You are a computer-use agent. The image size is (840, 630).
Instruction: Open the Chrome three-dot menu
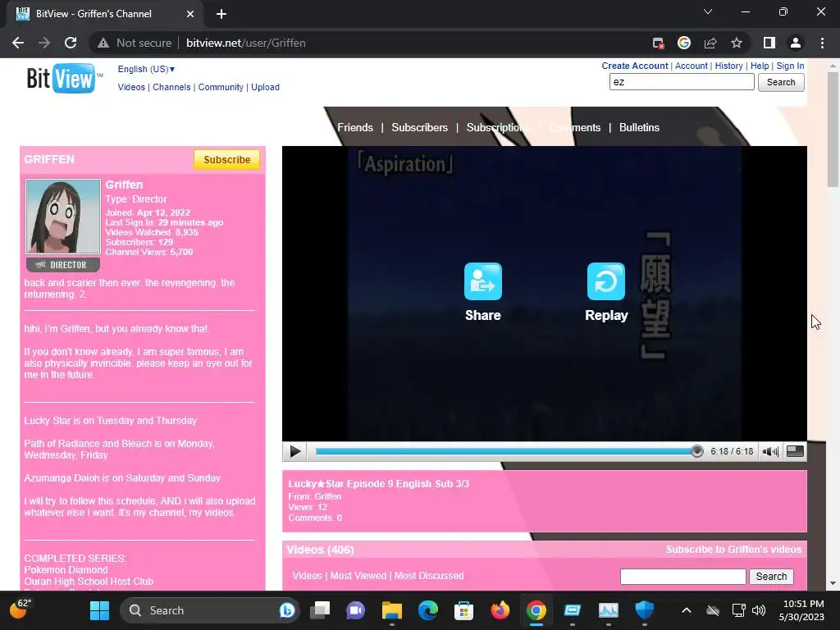click(822, 43)
